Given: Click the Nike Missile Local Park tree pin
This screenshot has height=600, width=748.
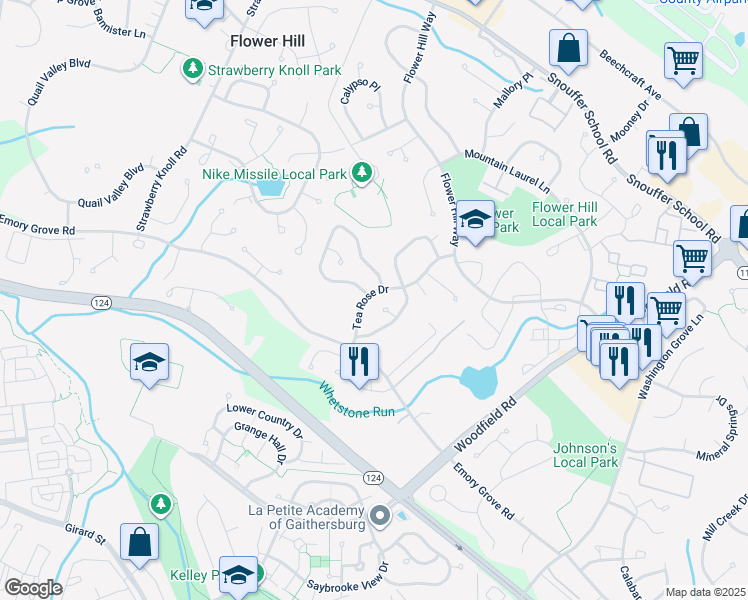Looking at the screenshot, I should click(362, 174).
